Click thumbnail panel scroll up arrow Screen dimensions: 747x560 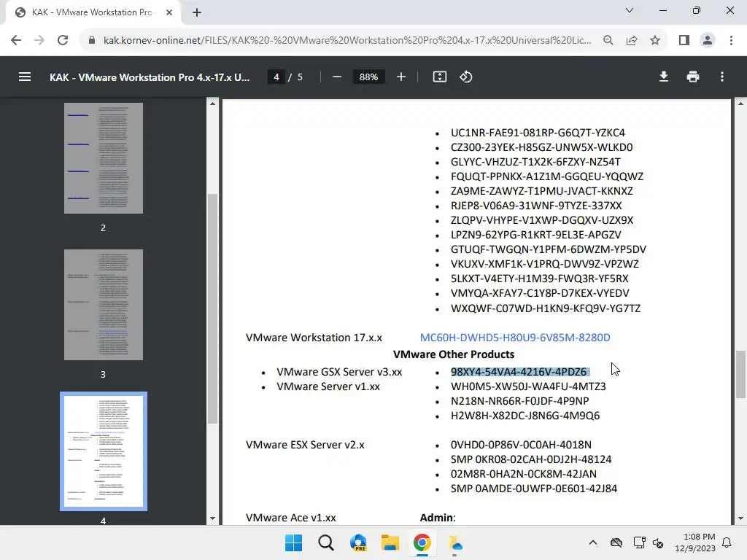click(212, 104)
